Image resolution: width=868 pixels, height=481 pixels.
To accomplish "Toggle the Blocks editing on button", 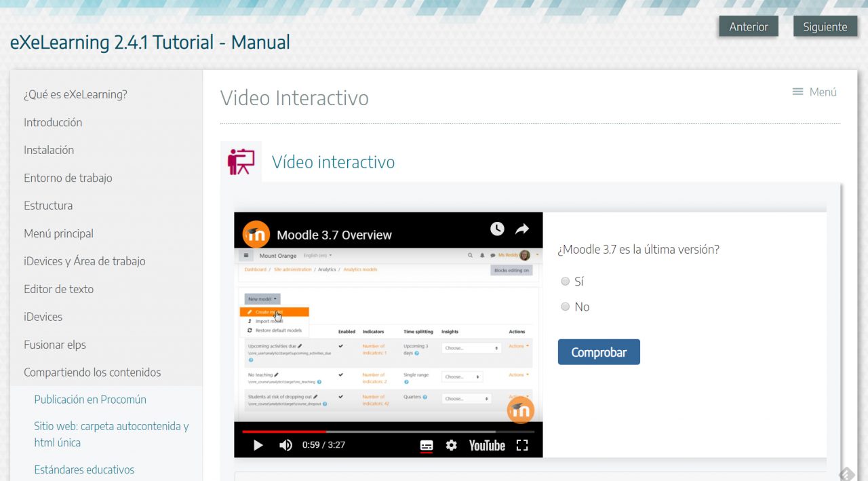I will click(512, 270).
